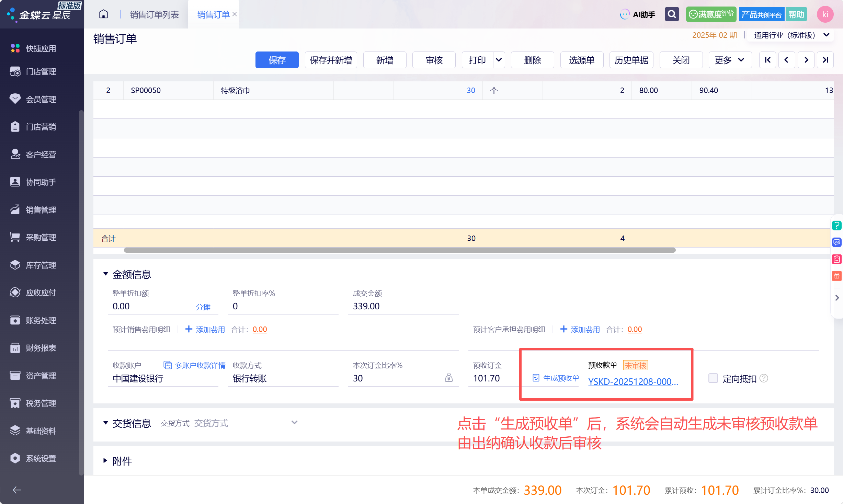
Task: Enable the 定向抵扣 checkbox
Action: tap(713, 378)
